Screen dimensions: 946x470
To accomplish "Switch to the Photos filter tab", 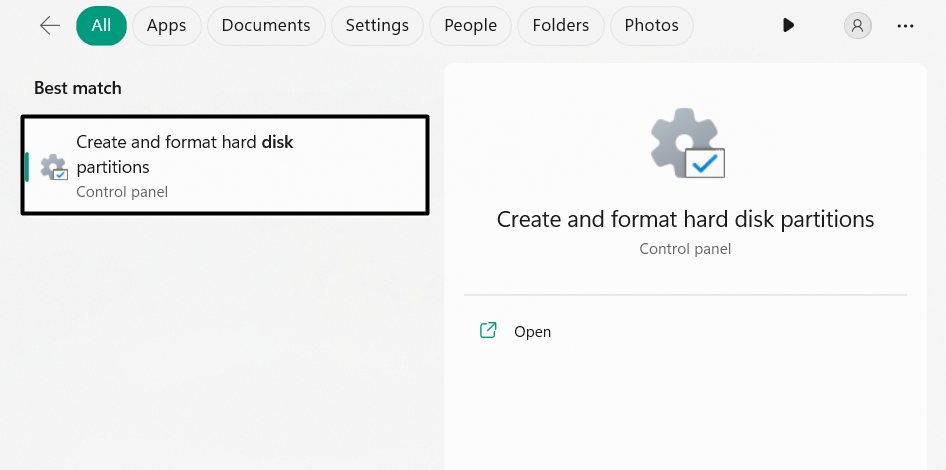I will coord(651,26).
